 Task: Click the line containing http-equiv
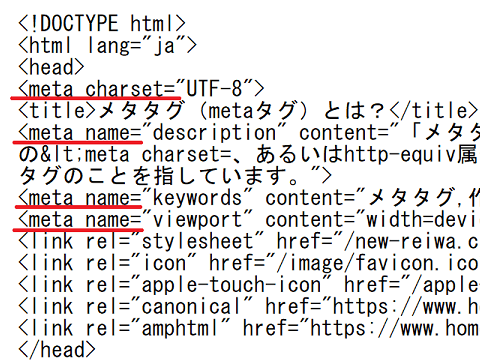click(249, 154)
